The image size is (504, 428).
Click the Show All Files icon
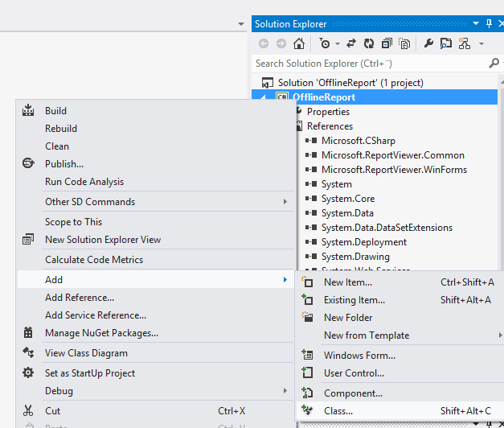[404, 43]
